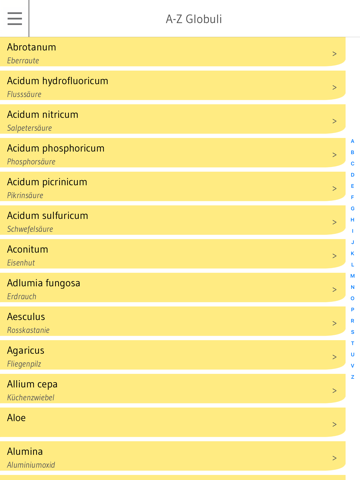This screenshot has width=360, height=480.
Task: Open the hamburger menu icon
Action: pos(15,19)
